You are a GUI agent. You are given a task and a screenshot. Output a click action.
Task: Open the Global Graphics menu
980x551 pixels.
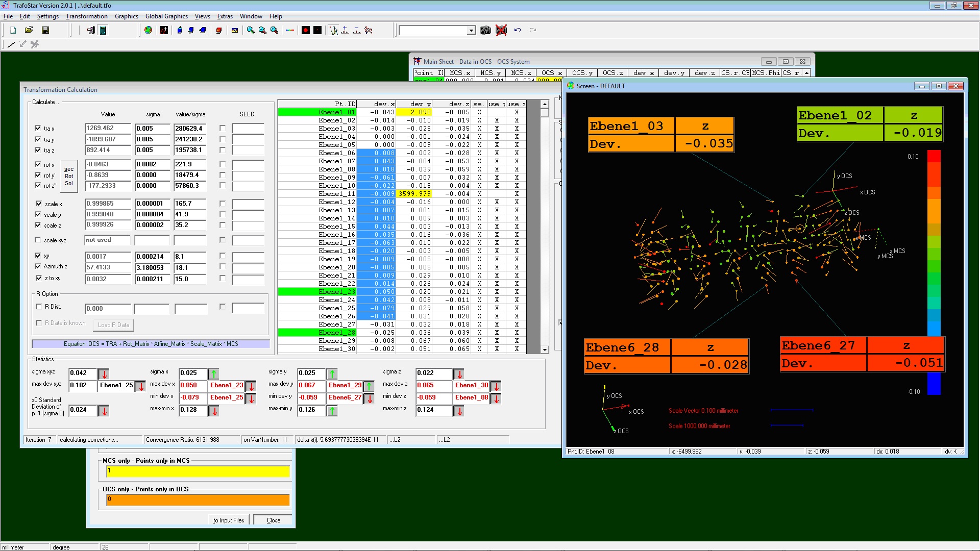[166, 16]
